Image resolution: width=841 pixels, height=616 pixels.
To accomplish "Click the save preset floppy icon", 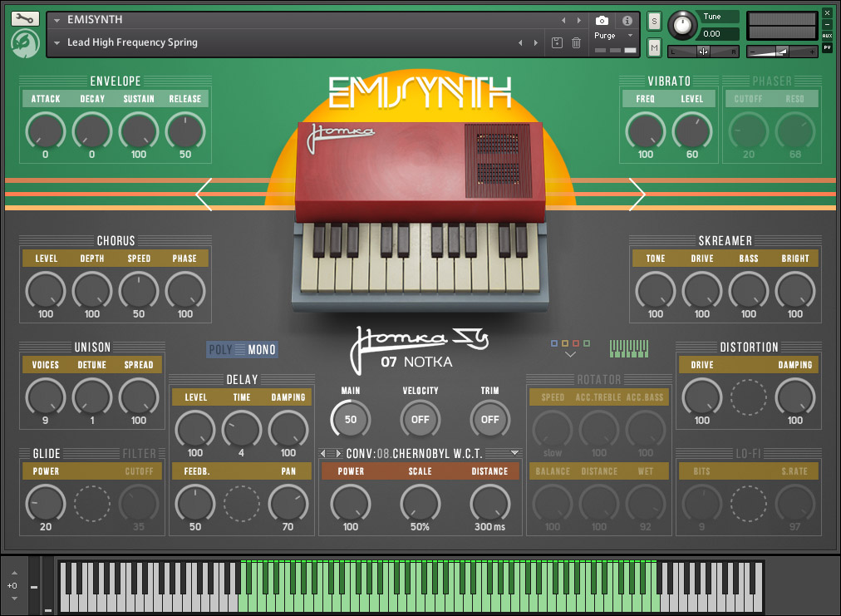I will coord(557,42).
